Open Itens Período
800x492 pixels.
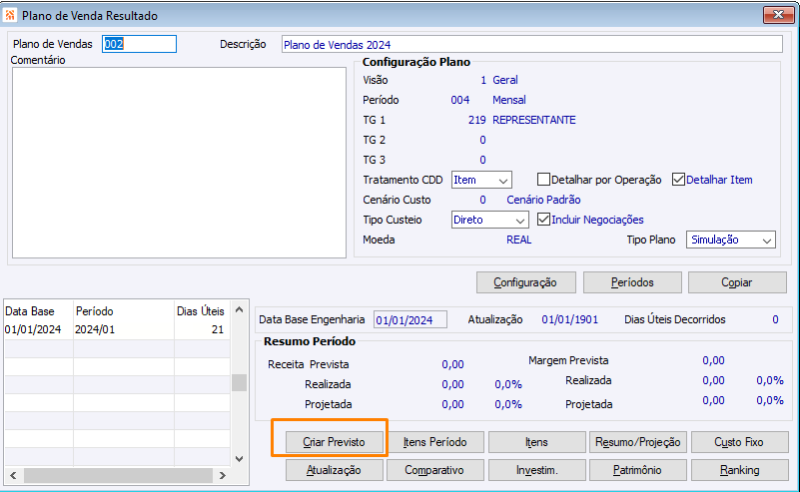click(435, 442)
